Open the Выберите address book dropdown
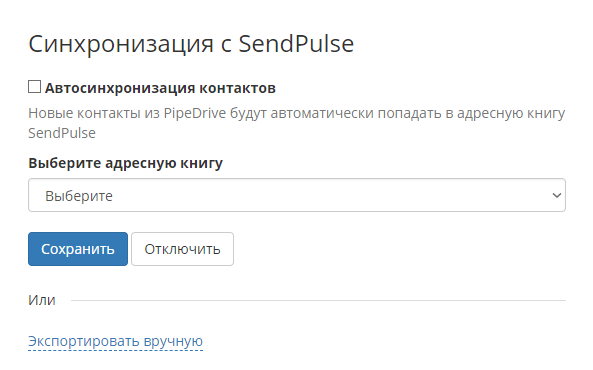 297,195
